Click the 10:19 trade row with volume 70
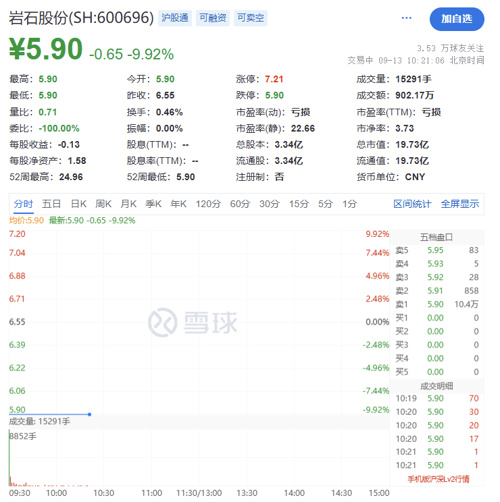The image size is (500, 502). (x=437, y=398)
